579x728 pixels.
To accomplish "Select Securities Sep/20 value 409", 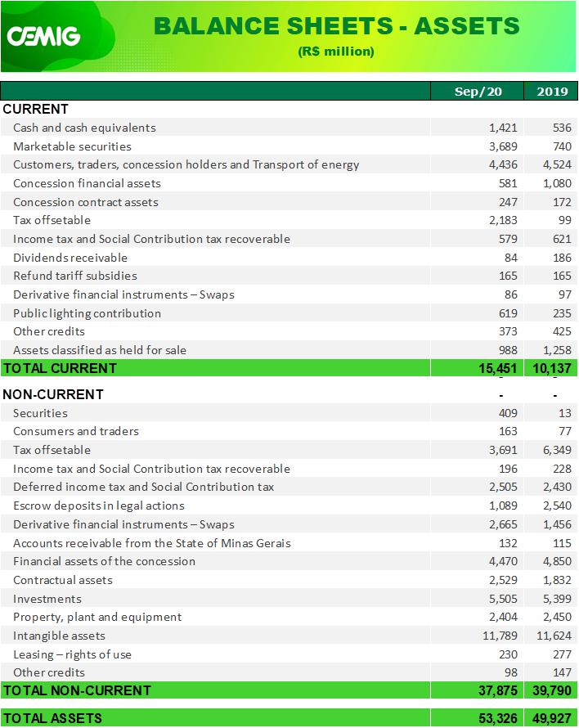I will point(508,413).
